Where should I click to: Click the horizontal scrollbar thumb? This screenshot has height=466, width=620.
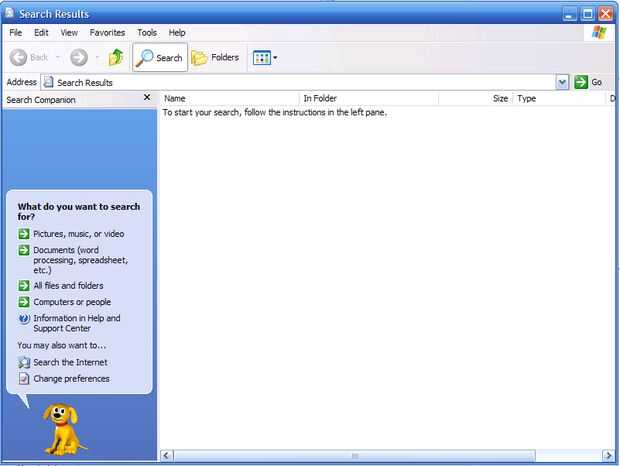354,455
